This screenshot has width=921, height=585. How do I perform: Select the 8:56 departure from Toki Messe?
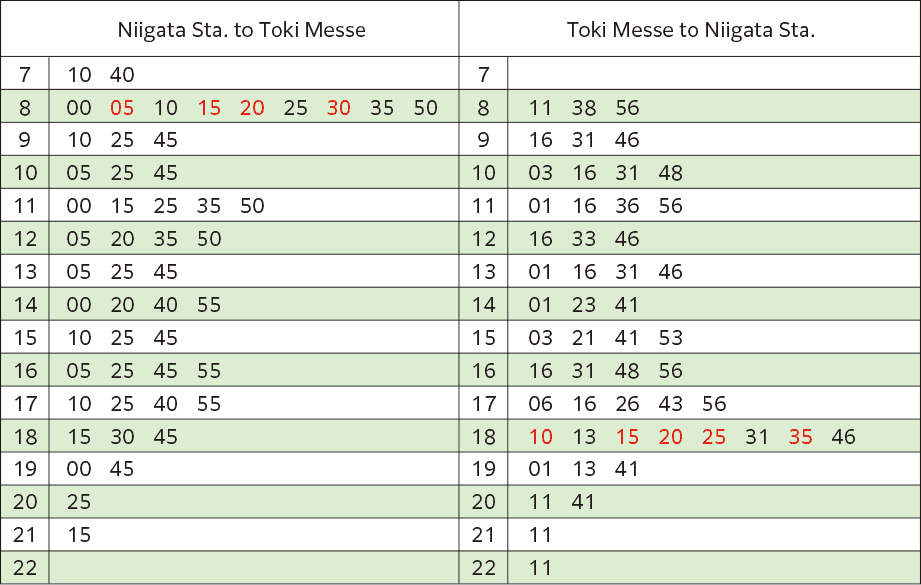(627, 108)
